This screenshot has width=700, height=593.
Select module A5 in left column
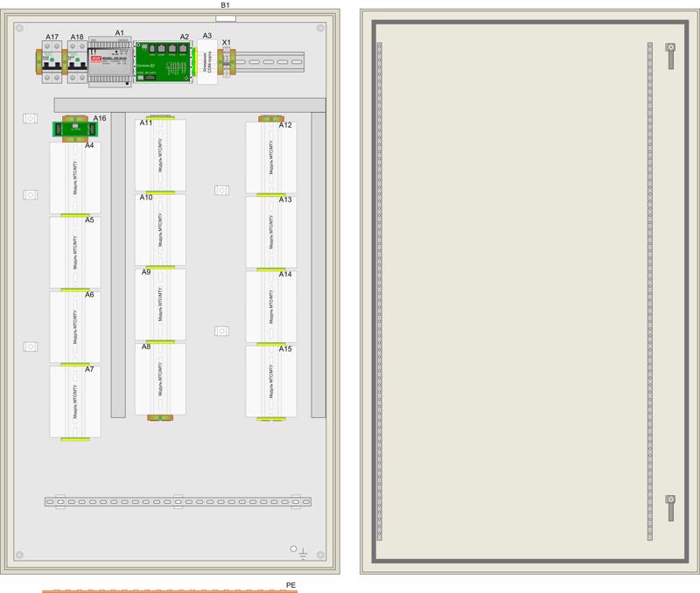pos(75,252)
